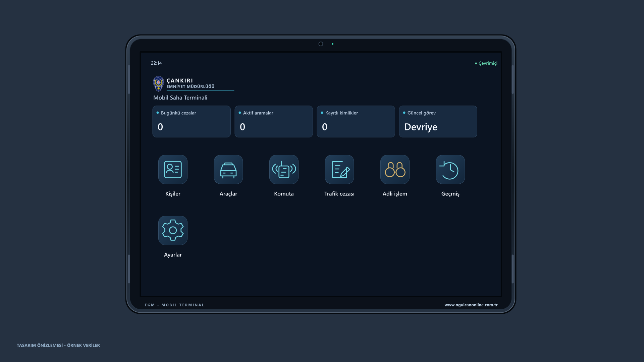Open the Kişiler ID card icon

click(x=173, y=169)
